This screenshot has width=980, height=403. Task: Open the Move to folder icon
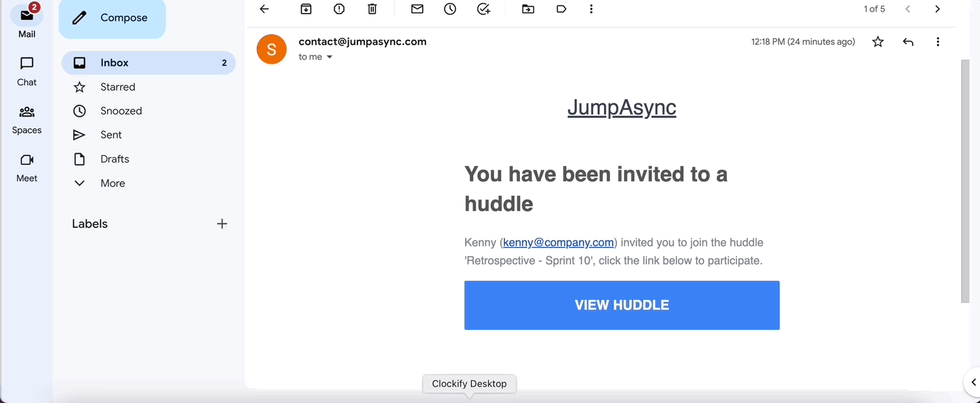tap(528, 9)
